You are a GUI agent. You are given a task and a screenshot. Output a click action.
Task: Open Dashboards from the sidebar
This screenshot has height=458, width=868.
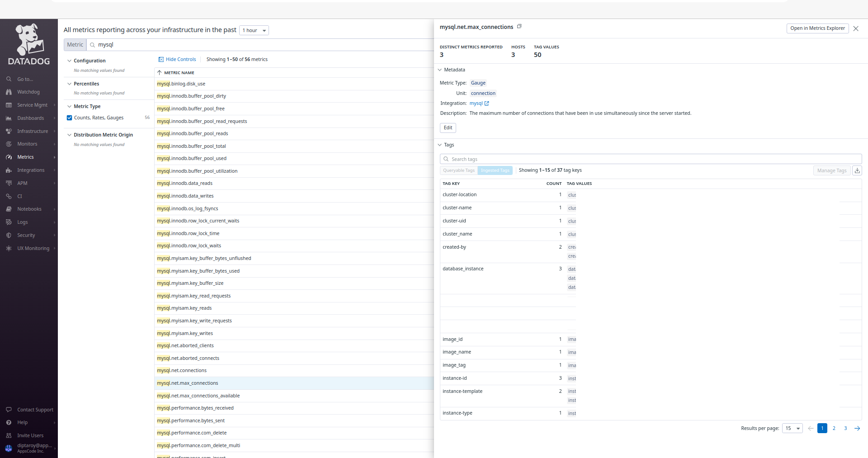pos(30,118)
